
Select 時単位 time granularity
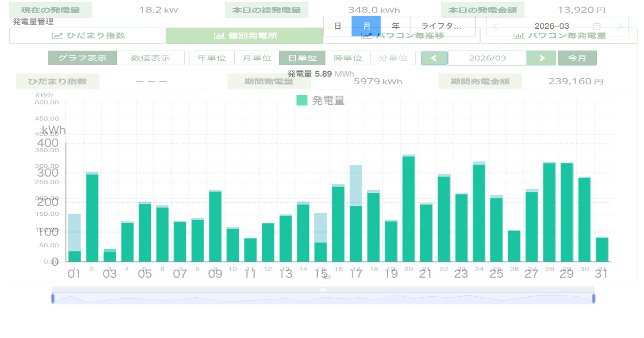(348, 58)
